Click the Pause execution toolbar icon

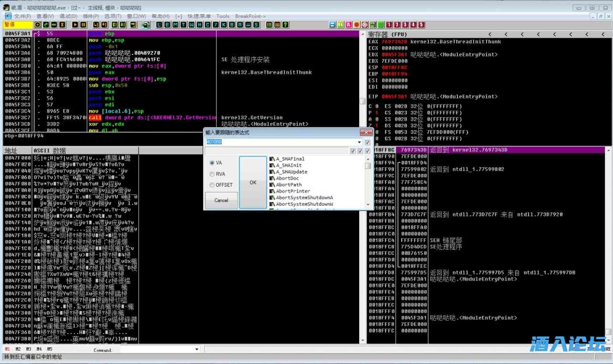[x=83, y=25]
